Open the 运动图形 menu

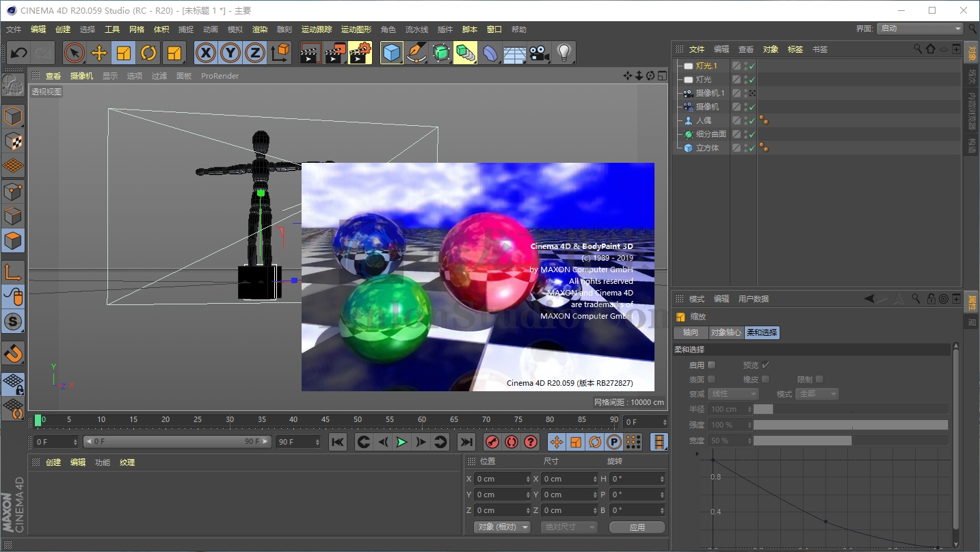pyautogui.click(x=356, y=29)
